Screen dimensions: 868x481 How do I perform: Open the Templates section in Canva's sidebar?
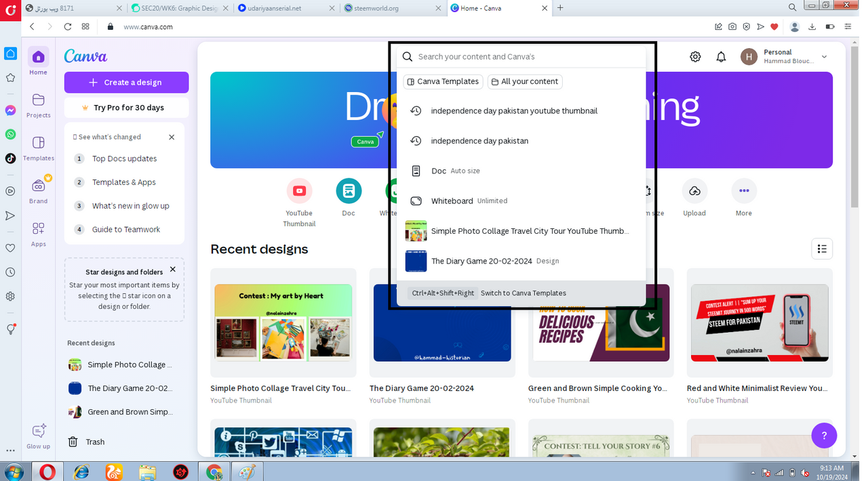tap(38, 148)
